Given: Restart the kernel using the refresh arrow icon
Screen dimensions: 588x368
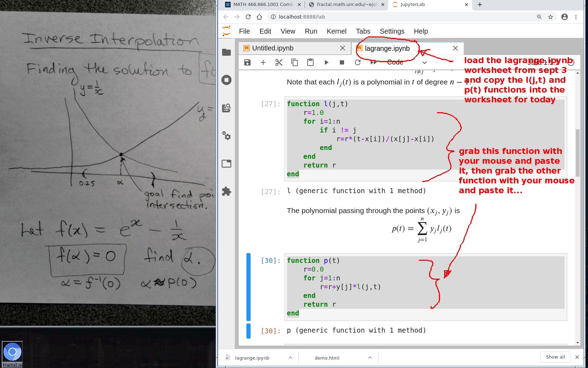Looking at the screenshot, I should 358,62.
